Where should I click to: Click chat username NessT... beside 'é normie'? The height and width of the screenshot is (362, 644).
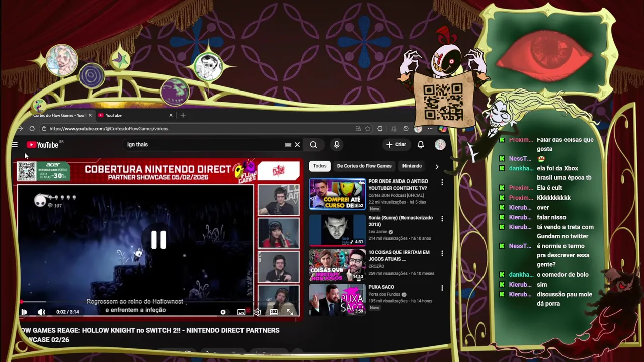coord(520,246)
